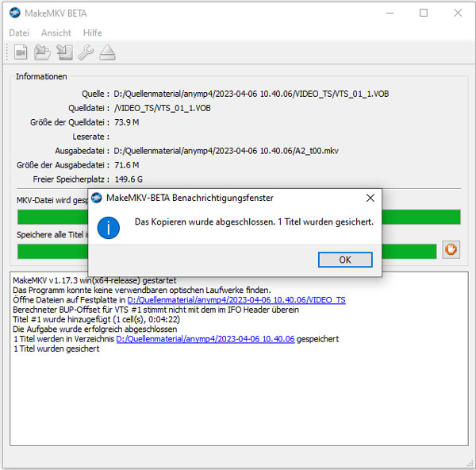Click the resize grip at window corner

[x=470, y=464]
